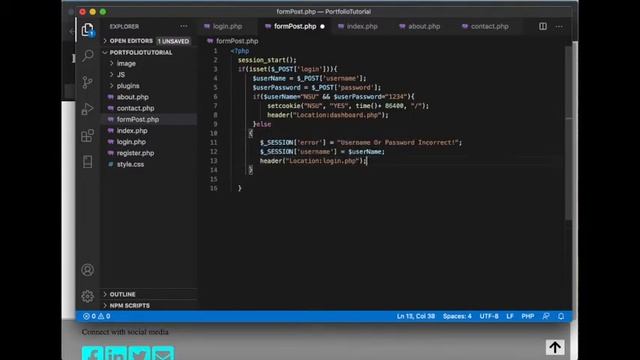
Task: Click the 1 UNSAVED badge
Action: pyautogui.click(x=173, y=41)
